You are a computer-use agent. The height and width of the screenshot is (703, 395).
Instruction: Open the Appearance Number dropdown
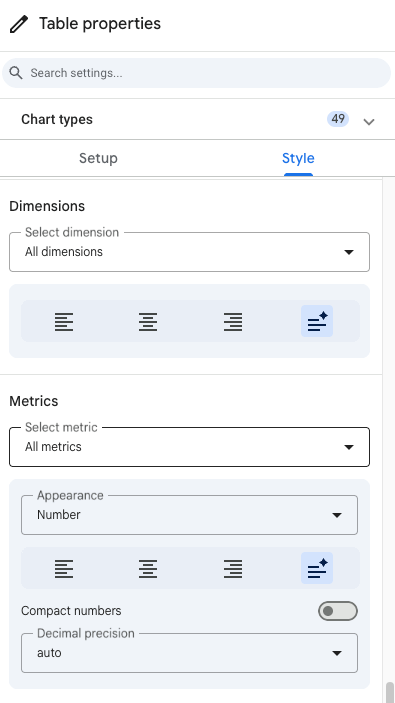point(189,515)
